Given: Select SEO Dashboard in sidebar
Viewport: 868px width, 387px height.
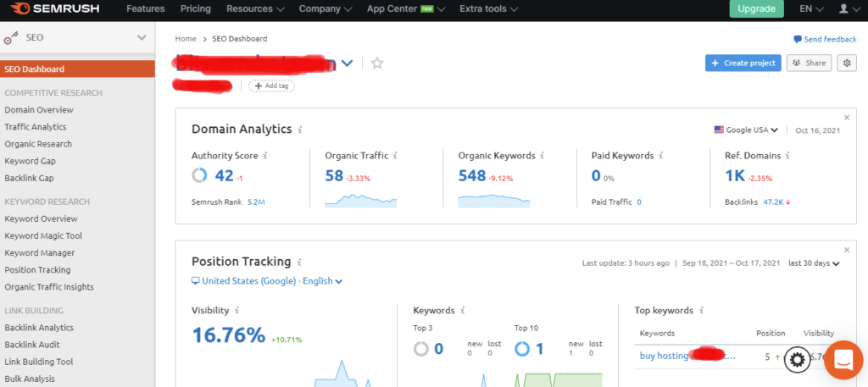Looking at the screenshot, I should click(77, 69).
